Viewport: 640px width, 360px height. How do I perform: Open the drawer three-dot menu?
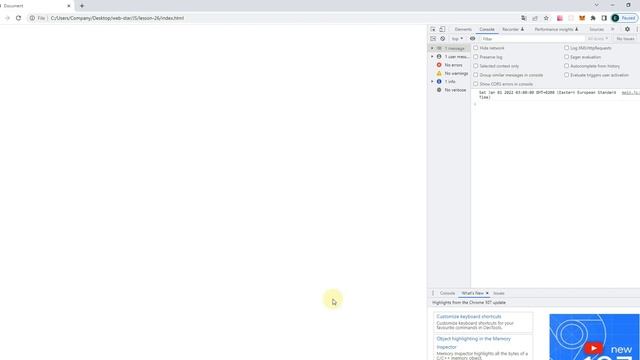(433, 293)
